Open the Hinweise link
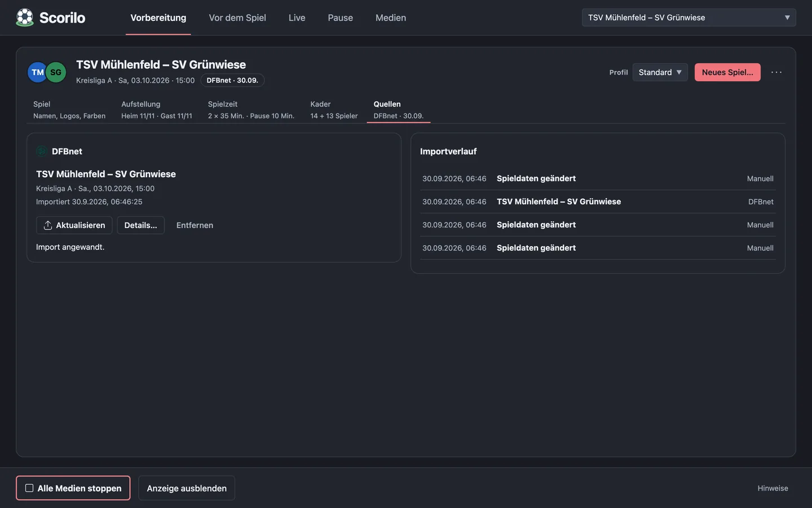The image size is (812, 508). tap(773, 488)
